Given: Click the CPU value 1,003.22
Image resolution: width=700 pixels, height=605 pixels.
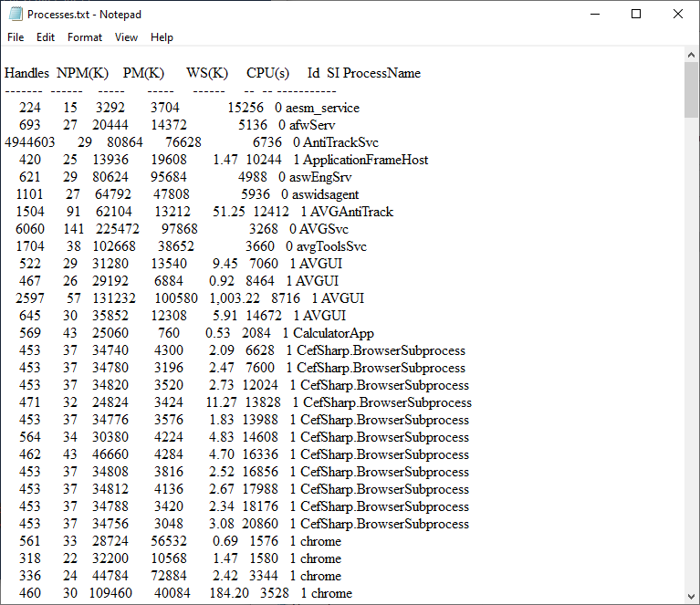Looking at the screenshot, I should point(235,298).
